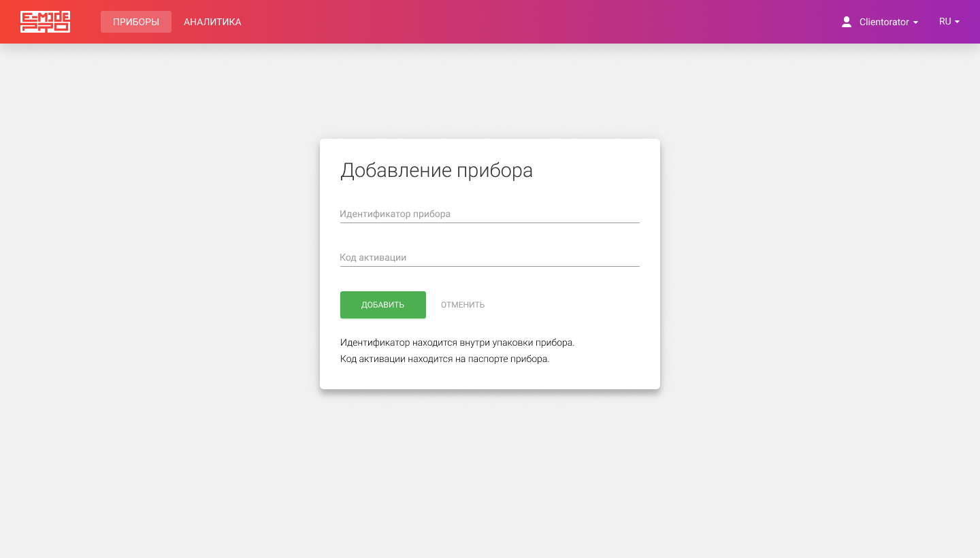
Task: Click ОТМЕНИТЬ to cancel adding a device
Action: click(x=462, y=304)
